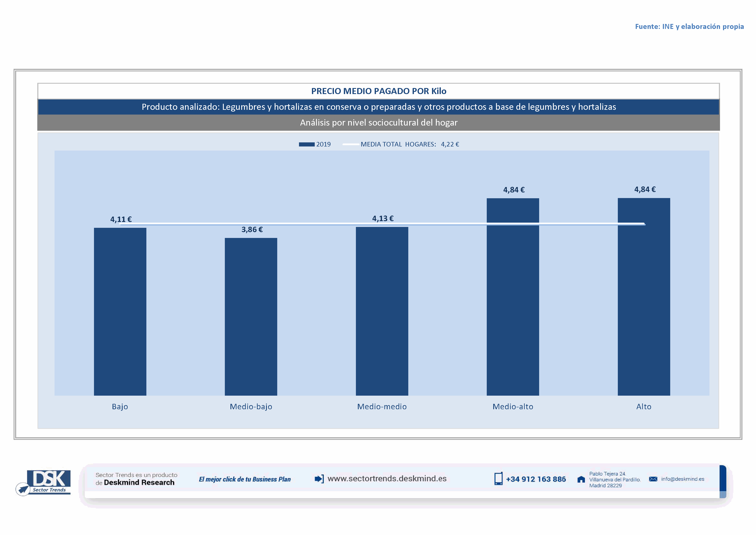Image resolution: width=756 pixels, height=535 pixels.
Task: Click the house address icon
Action: pyautogui.click(x=581, y=479)
